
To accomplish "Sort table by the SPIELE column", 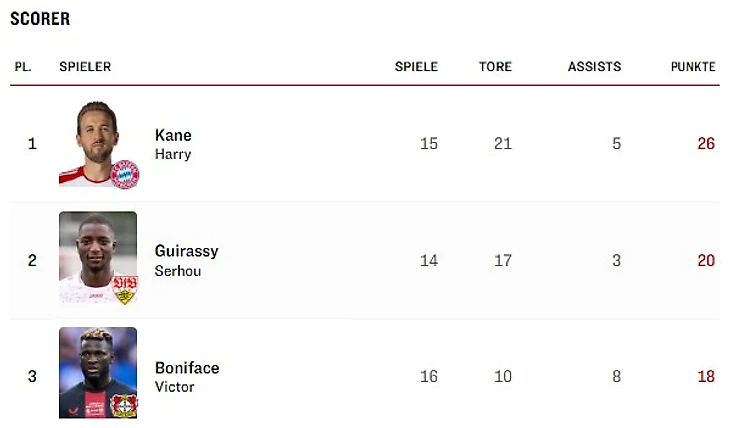I will click(416, 67).
